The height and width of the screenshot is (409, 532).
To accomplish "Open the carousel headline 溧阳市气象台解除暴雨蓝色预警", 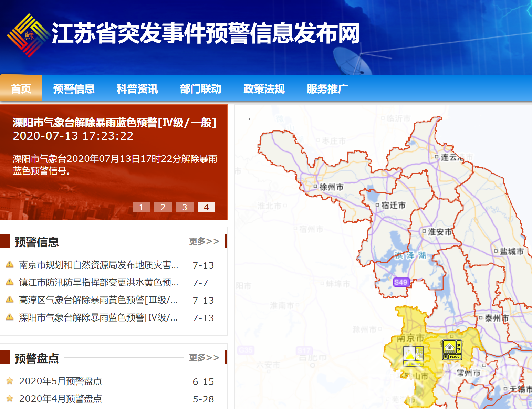I will point(115,122).
